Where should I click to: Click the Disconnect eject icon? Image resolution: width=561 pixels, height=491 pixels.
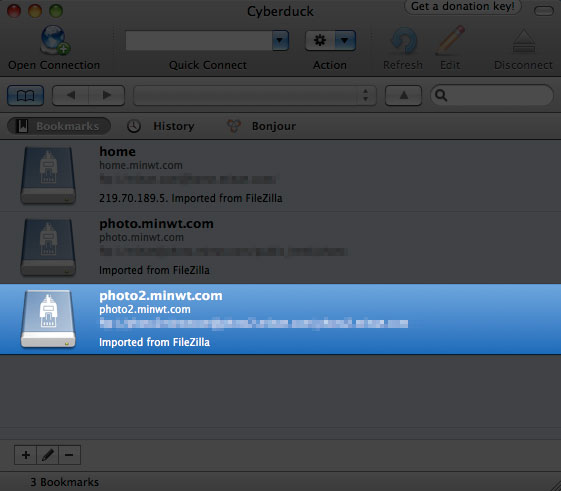[523, 41]
